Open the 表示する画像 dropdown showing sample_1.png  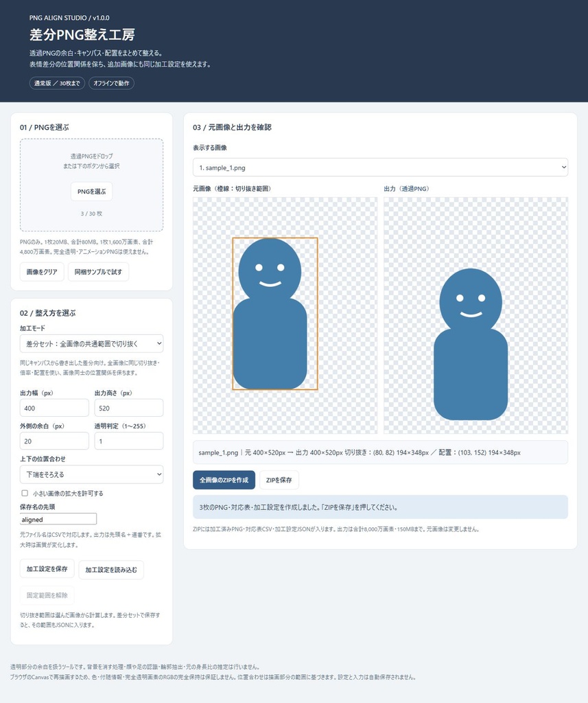pyautogui.click(x=381, y=168)
